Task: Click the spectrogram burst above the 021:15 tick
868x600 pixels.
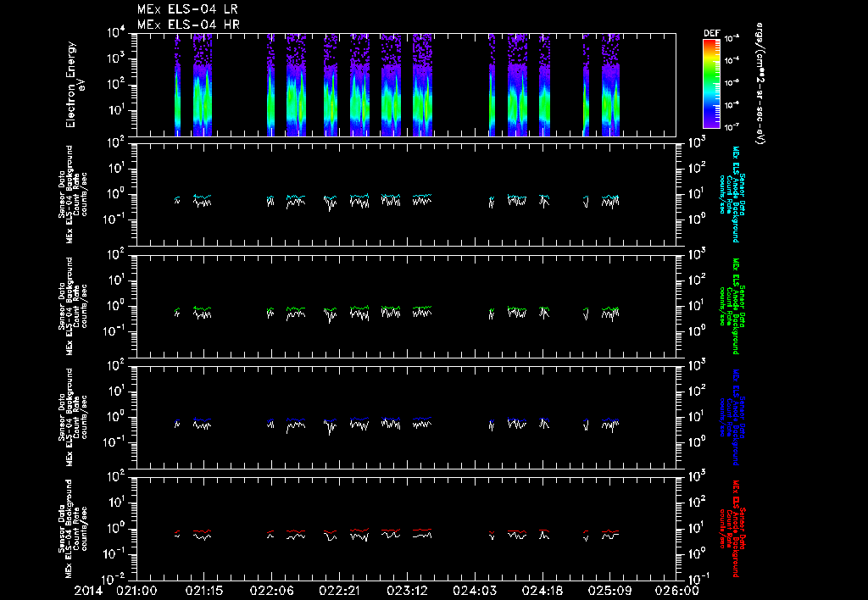Action: tap(203, 85)
